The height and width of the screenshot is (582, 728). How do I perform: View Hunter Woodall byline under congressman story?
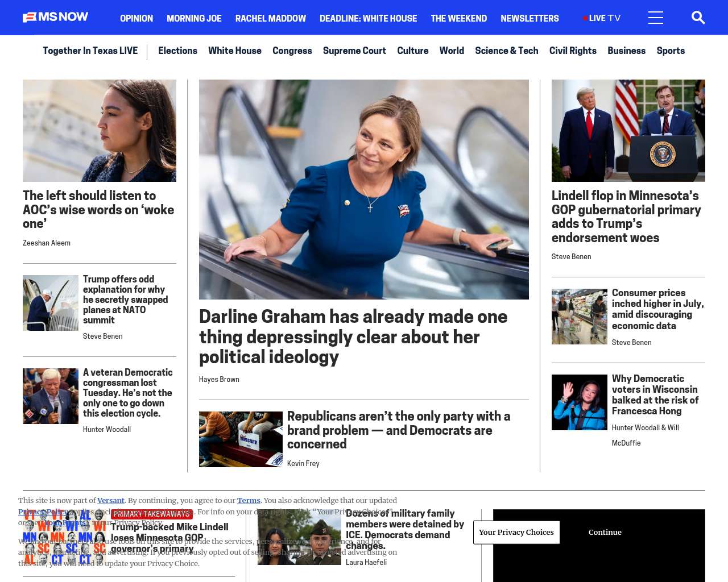tap(107, 429)
